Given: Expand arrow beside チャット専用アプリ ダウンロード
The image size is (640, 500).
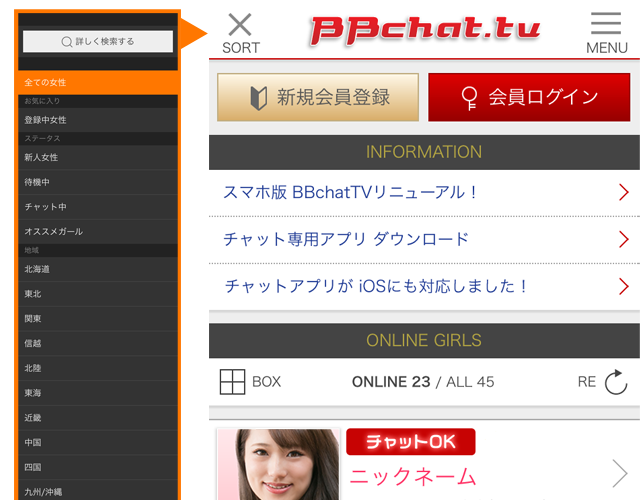Looking at the screenshot, I should 623,239.
